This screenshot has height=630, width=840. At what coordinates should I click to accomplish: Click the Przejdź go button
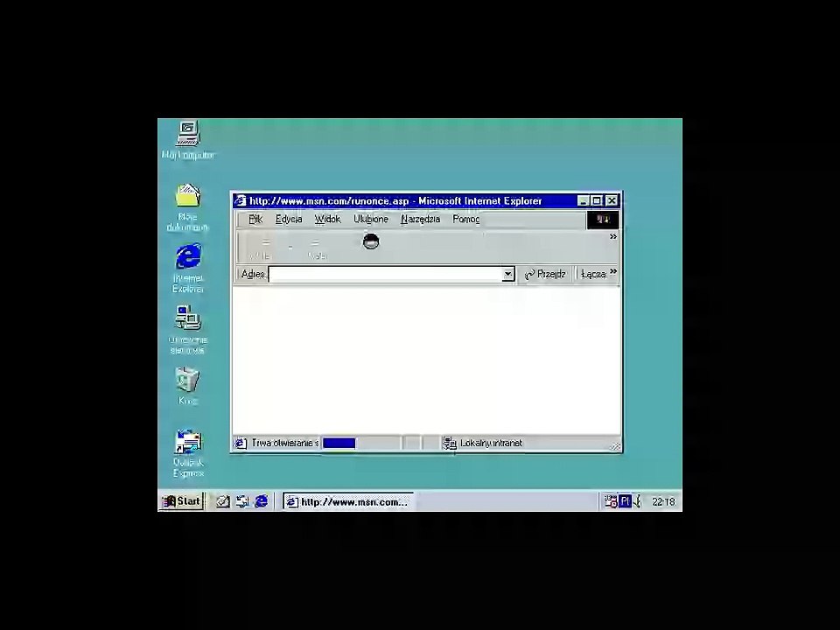coord(545,274)
